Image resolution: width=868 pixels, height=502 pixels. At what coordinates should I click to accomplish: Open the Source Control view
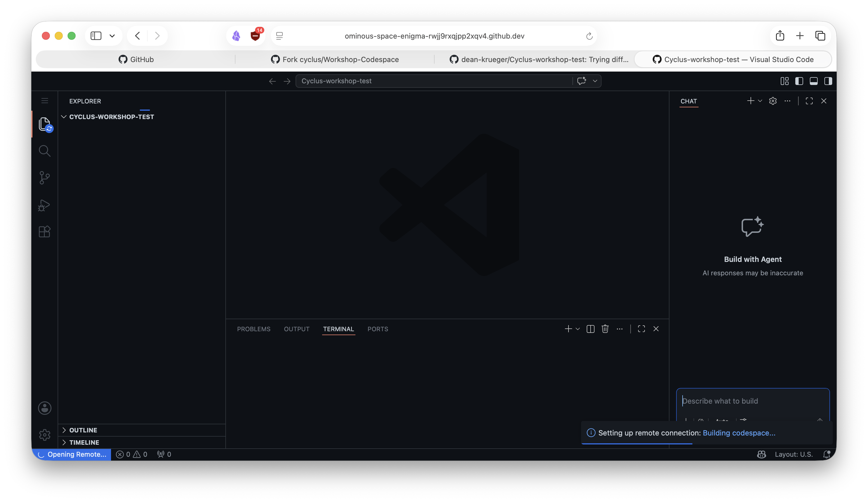[x=45, y=178]
